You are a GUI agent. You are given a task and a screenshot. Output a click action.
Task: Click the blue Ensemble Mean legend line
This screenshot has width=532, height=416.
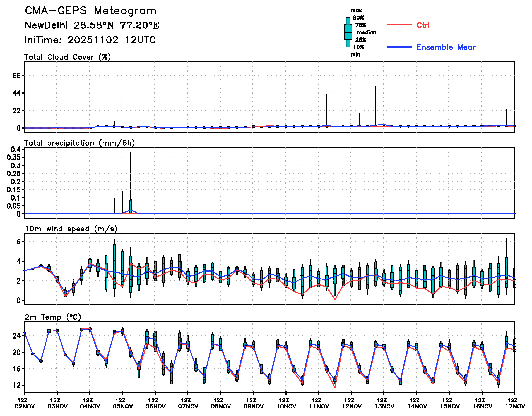tap(399, 47)
